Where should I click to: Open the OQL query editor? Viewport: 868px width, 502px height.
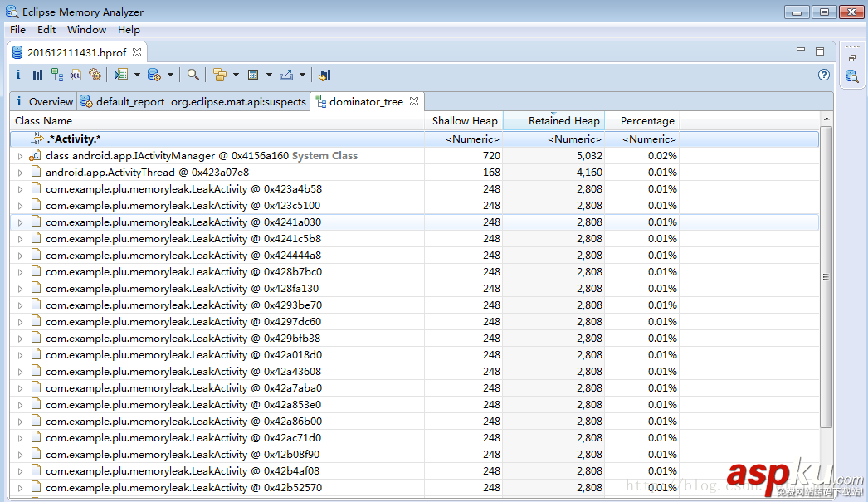pos(76,75)
